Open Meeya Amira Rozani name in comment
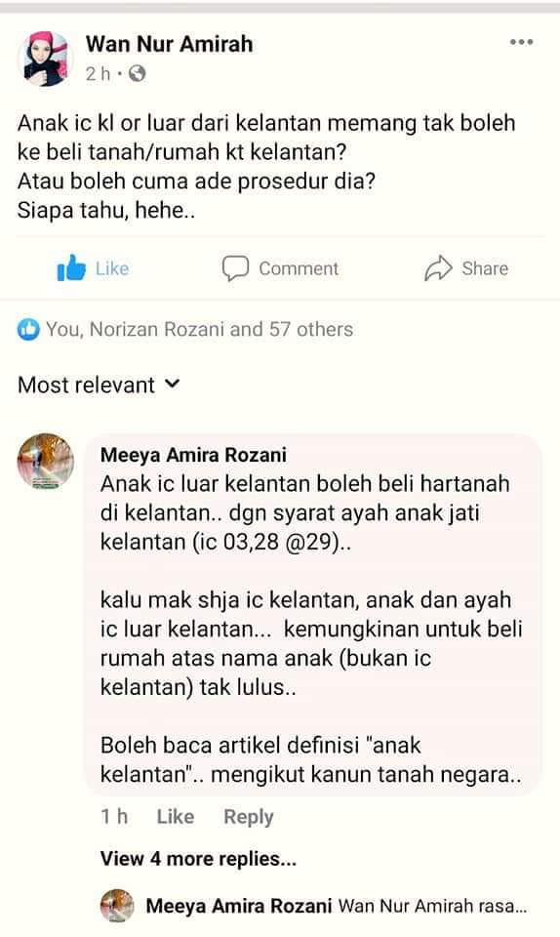This screenshot has height=937, width=560. pos(193,455)
